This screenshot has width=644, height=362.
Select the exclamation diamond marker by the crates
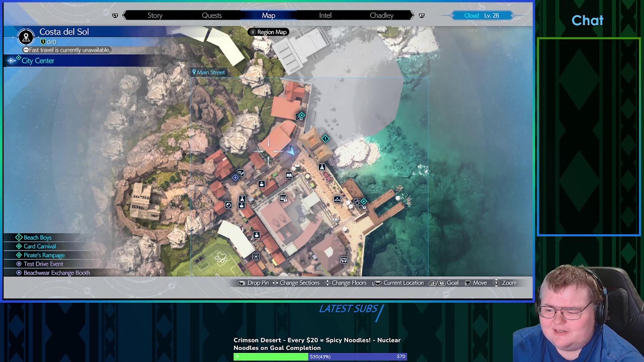pyautogui.click(x=326, y=139)
